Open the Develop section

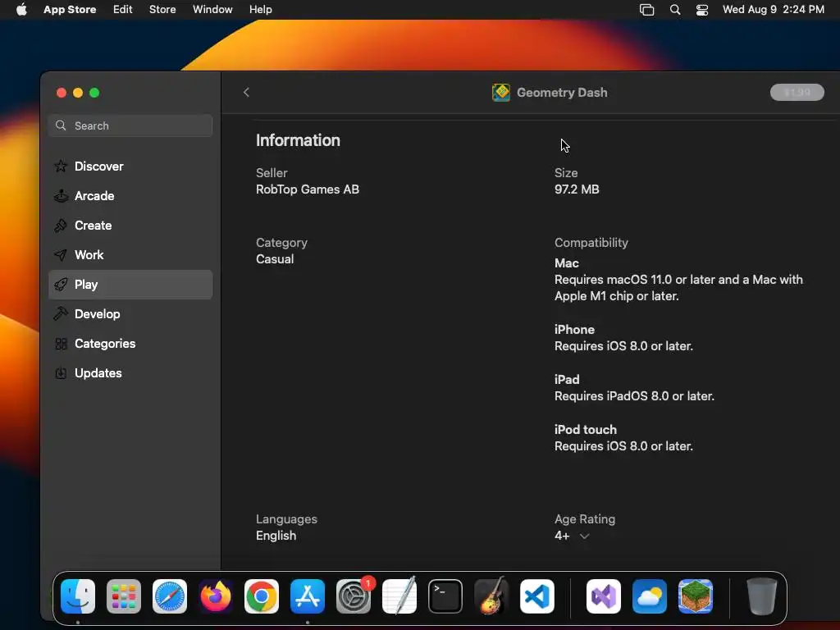click(130, 314)
